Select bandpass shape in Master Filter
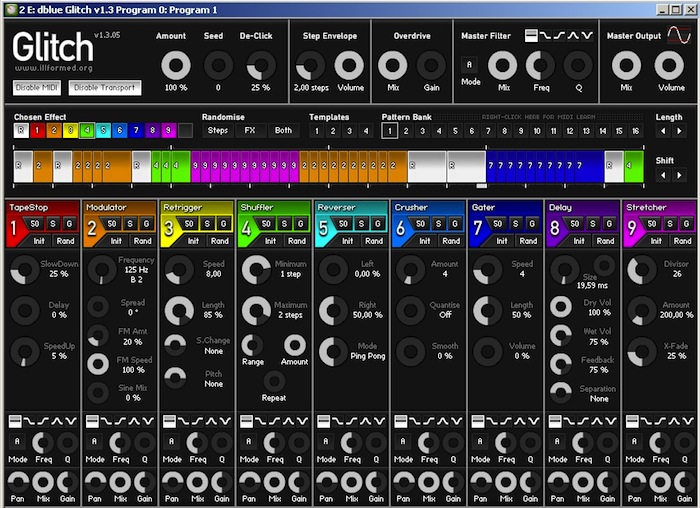 click(573, 36)
